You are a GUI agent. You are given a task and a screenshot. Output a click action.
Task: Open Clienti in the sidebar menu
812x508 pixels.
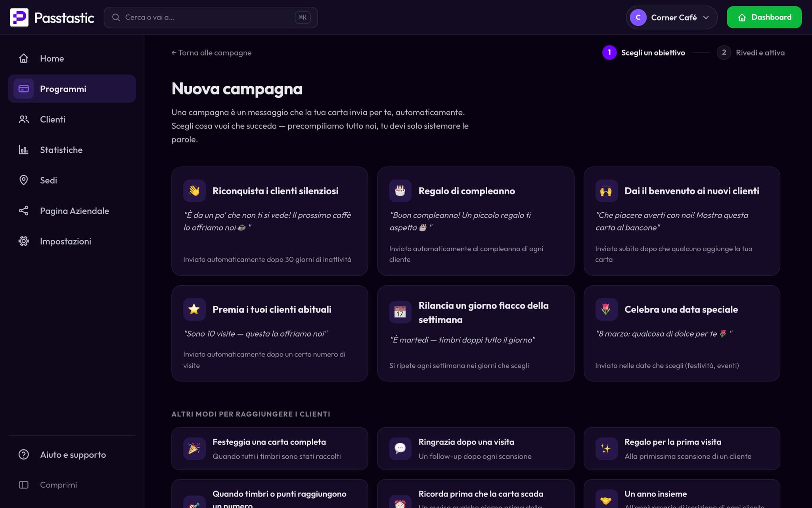(72, 119)
